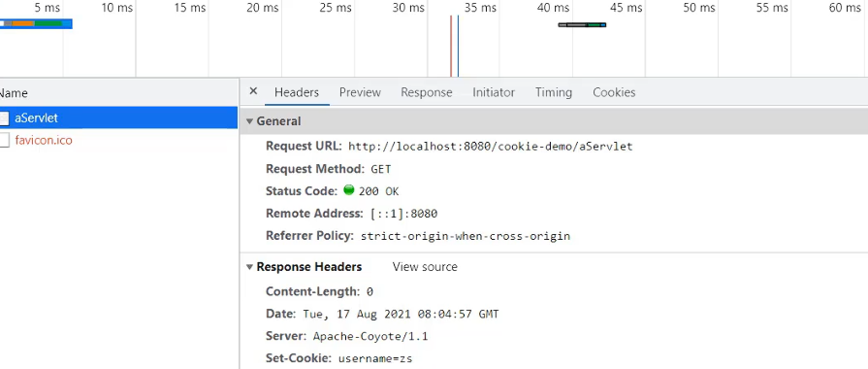The height and width of the screenshot is (369, 868).
Task: Tick the checkbox beside aServlet
Action: tap(5, 118)
